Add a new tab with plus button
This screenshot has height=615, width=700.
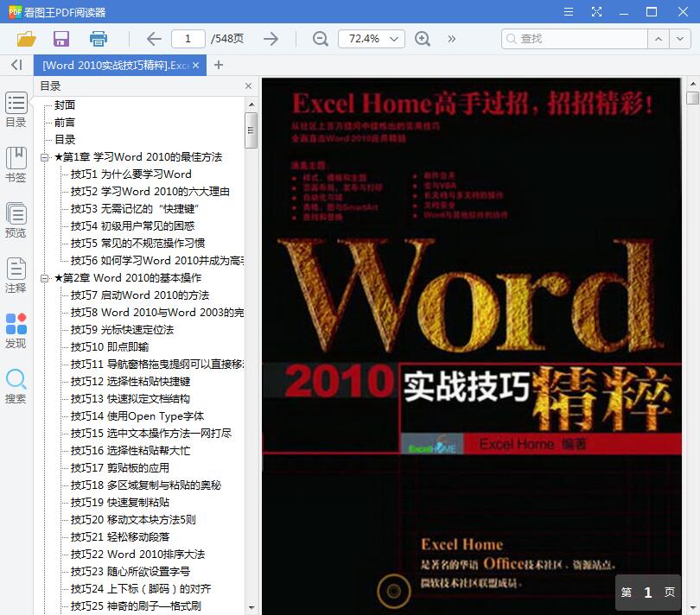pos(219,65)
